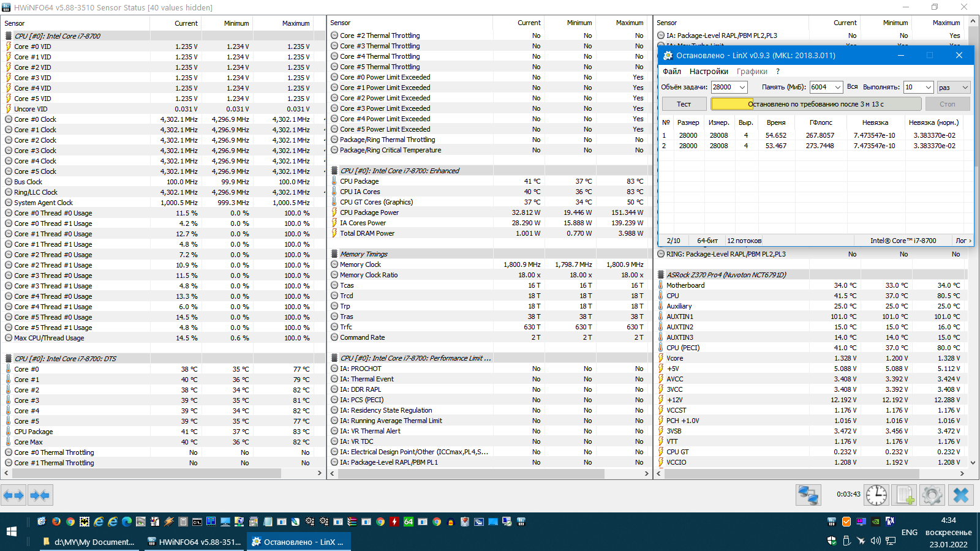Viewport: 980px width, 551px height.
Task: Select the AUXTIN1 temperature row
Action: 812,317
